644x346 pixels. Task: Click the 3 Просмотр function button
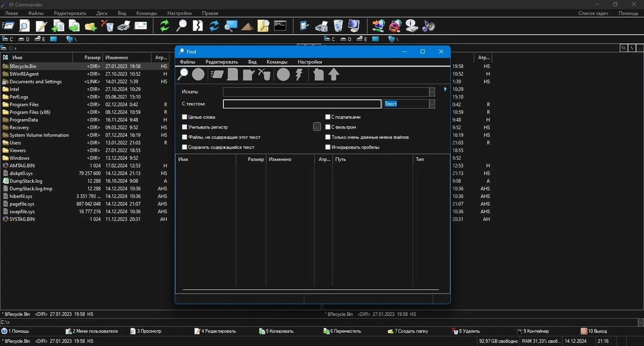pyautogui.click(x=145, y=332)
